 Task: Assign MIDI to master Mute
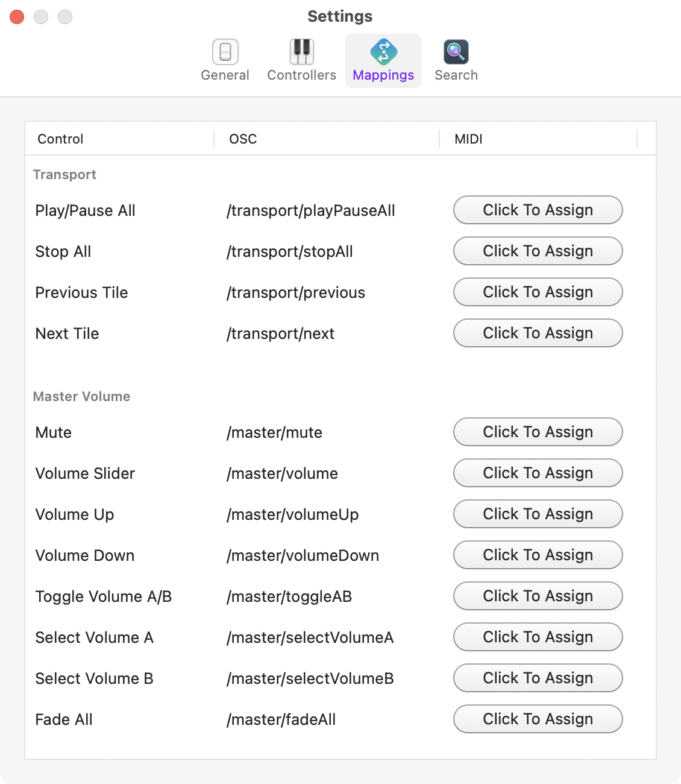point(538,432)
